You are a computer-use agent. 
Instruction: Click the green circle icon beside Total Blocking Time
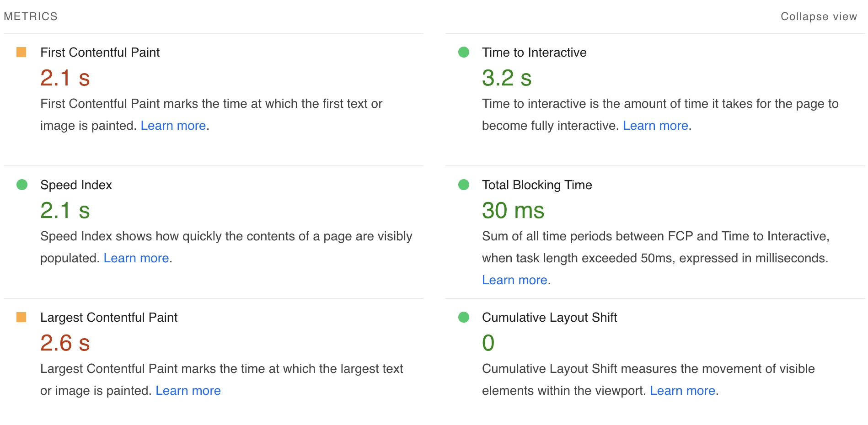[463, 185]
